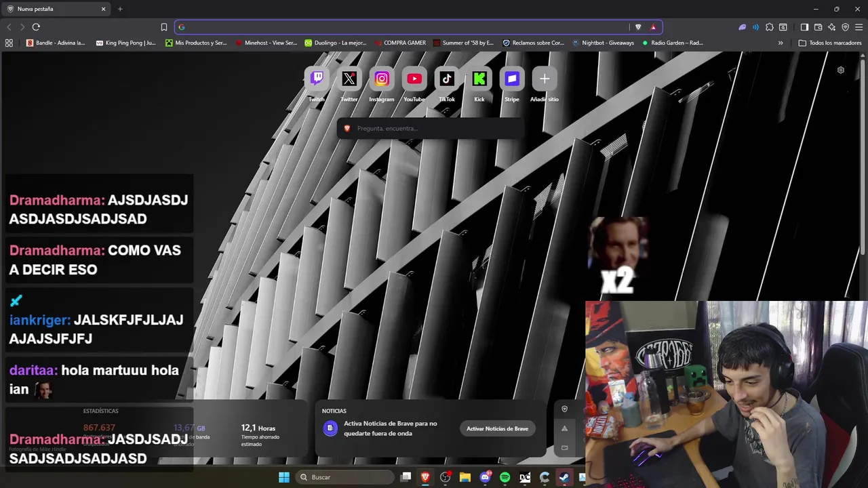Image resolution: width=868 pixels, height=488 pixels.
Task: Click the NOTICIAS card heading
Action: pos(334,411)
